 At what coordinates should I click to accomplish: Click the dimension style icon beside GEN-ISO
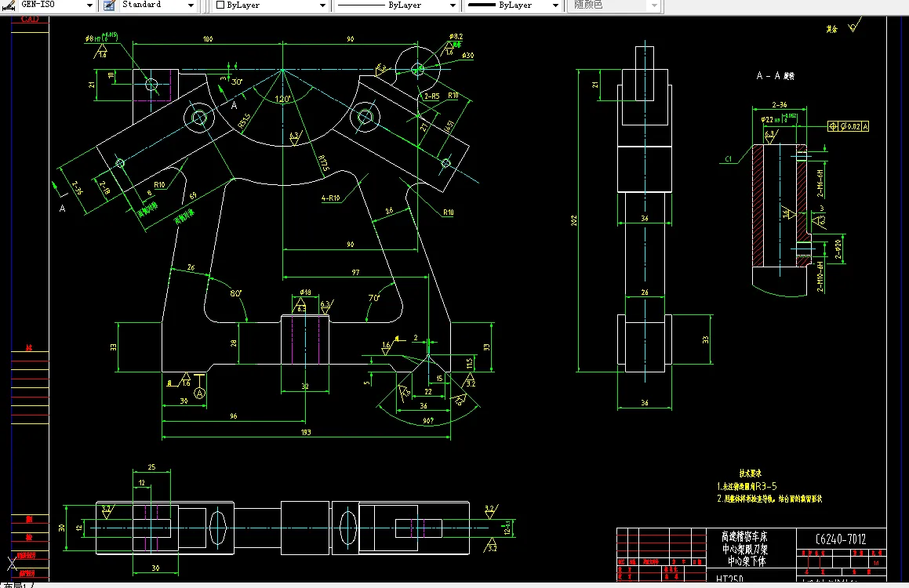tap(9, 5)
